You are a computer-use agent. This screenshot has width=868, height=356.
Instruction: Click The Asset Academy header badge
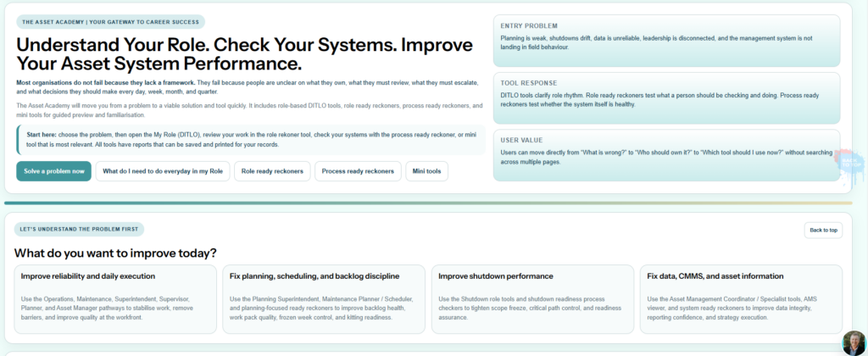[110, 21]
